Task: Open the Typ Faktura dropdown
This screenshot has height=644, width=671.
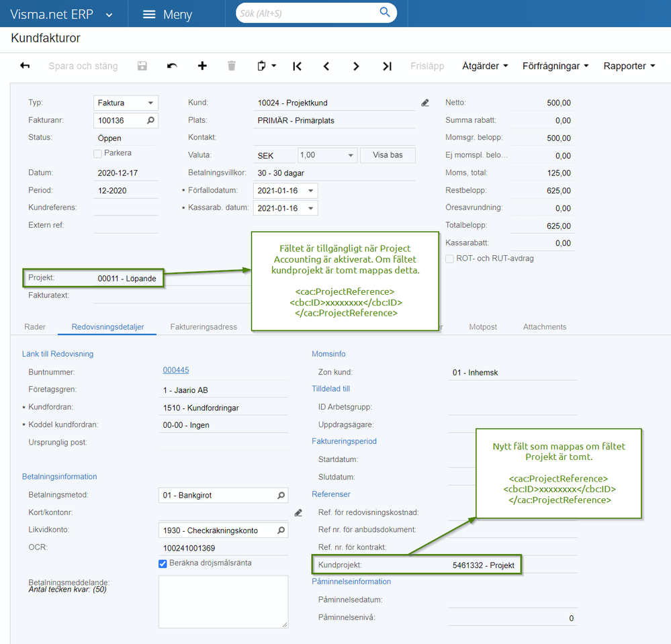Action: coord(126,103)
